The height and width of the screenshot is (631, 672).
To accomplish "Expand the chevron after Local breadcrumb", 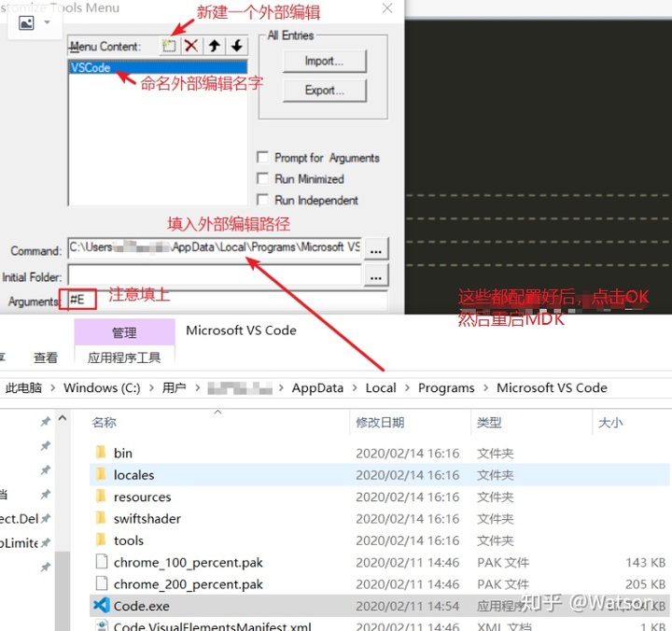I will tap(407, 388).
